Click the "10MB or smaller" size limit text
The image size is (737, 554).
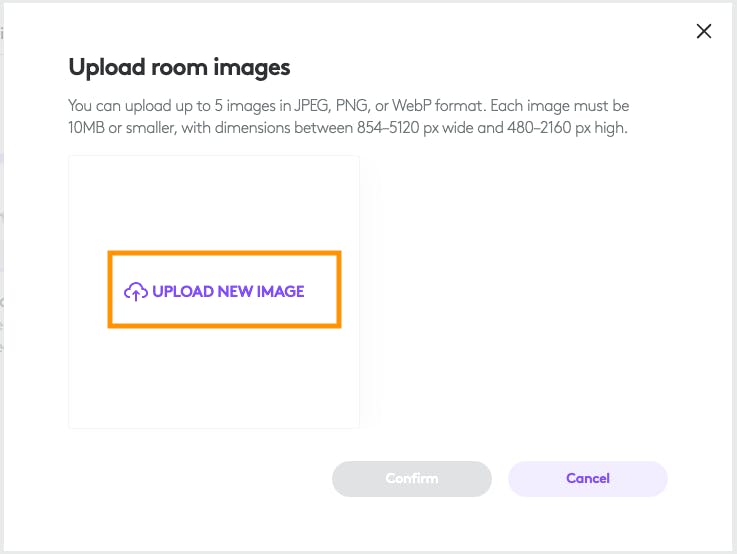click(122, 128)
